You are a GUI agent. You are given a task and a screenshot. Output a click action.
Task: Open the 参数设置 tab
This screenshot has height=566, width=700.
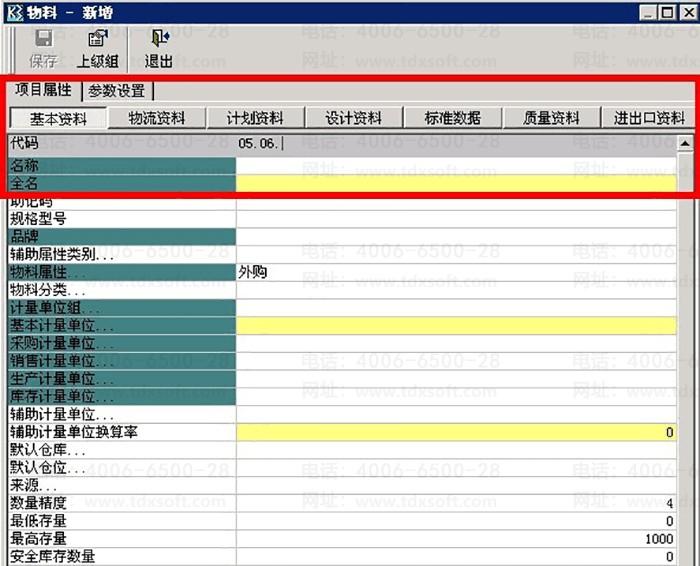click(116, 91)
